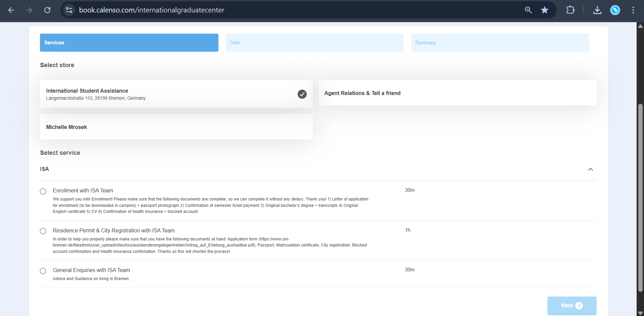Image resolution: width=644 pixels, height=316 pixels.
Task: Open the Summary tab
Action: 500,42
